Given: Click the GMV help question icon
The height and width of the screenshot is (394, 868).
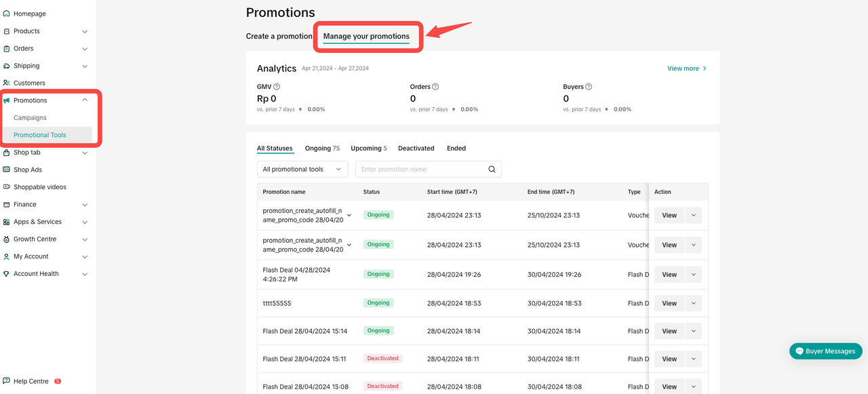Looking at the screenshot, I should click(x=277, y=87).
